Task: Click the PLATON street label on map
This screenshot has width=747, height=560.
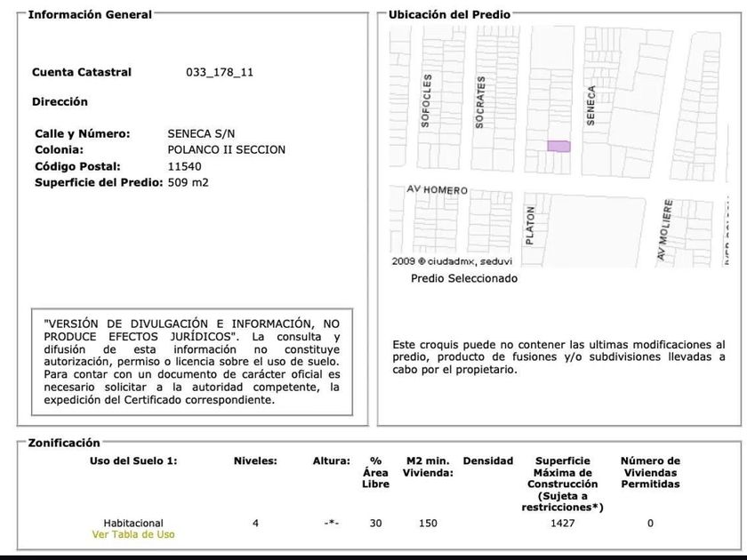Action: tap(530, 226)
